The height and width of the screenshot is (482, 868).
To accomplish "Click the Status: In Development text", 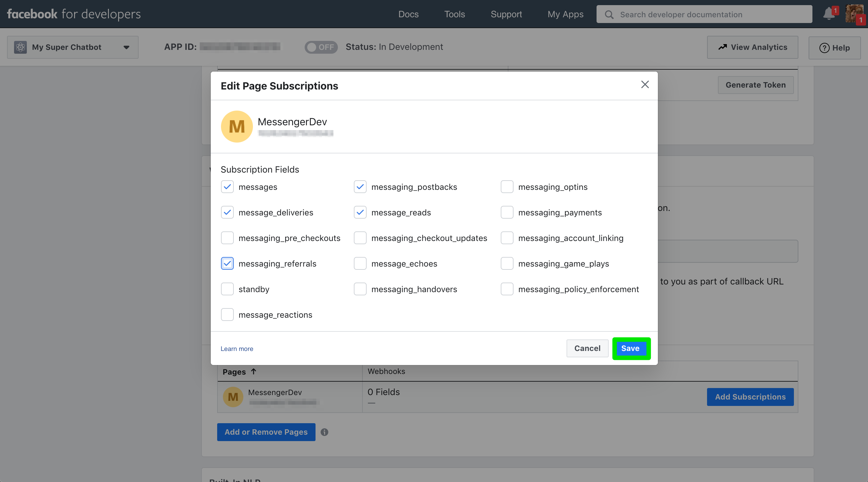I will (394, 47).
